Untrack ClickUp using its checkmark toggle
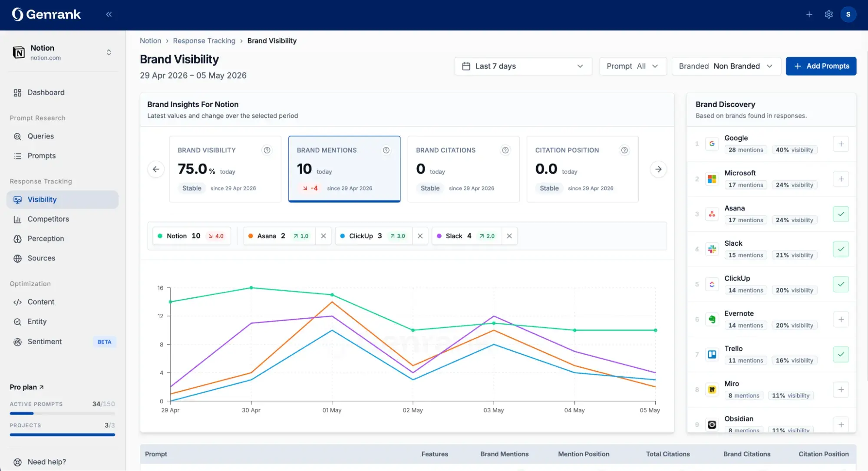 pos(841,284)
